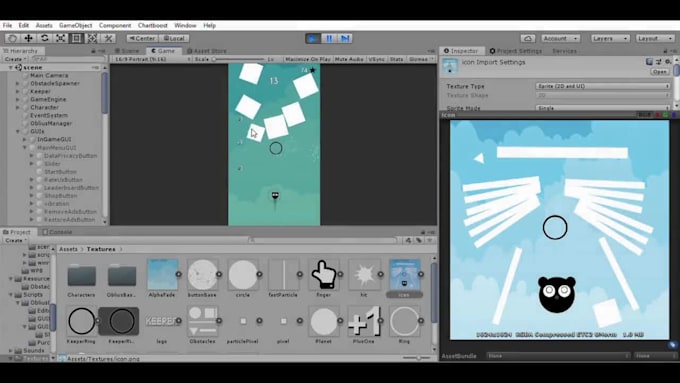Open the Cloud services icon
Screen dimensions: 680x383
pos(528,38)
